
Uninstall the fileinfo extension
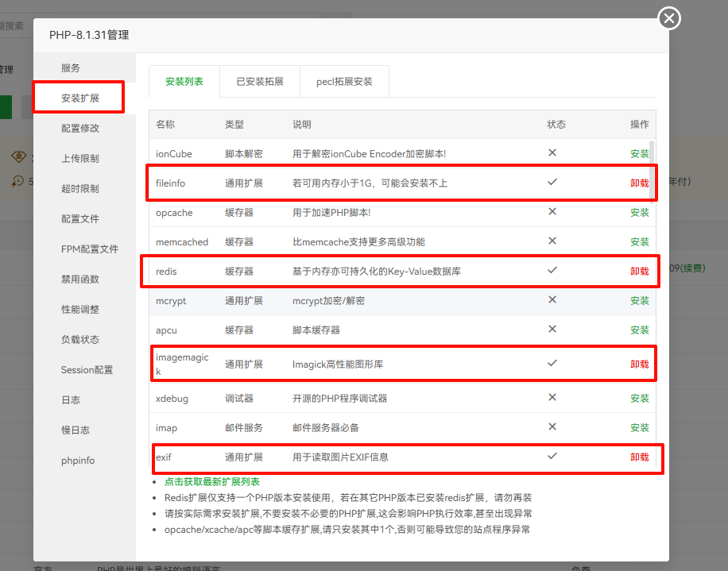tap(639, 183)
